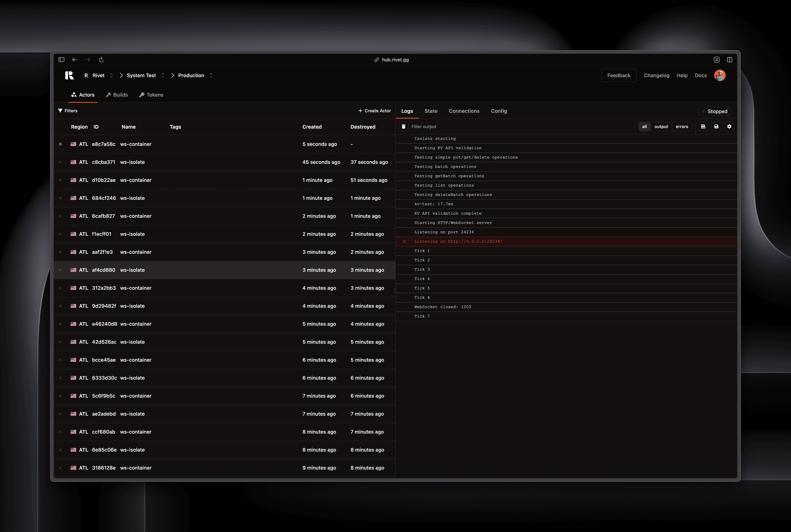Image resolution: width=791 pixels, height=532 pixels.
Task: Click the status dot of actor af4cd880
Action: pyautogui.click(x=60, y=270)
